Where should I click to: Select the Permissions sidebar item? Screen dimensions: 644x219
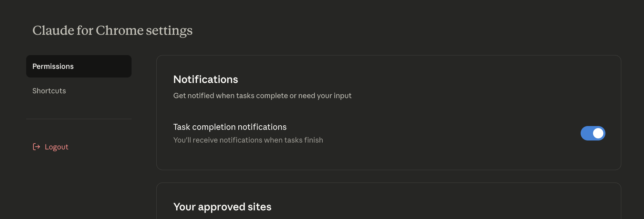tap(79, 66)
